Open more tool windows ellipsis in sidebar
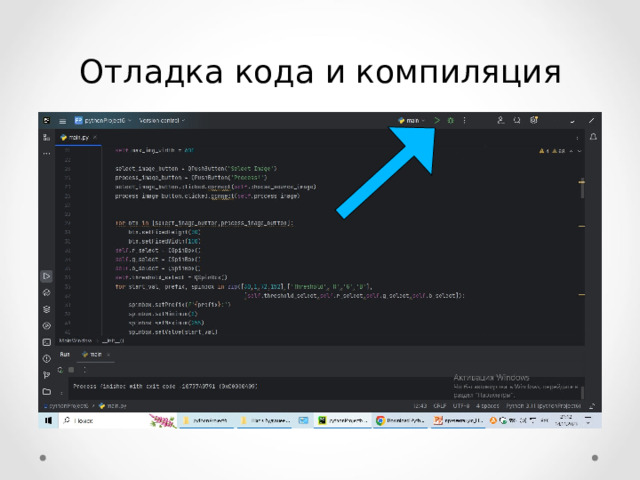This screenshot has height=480, width=640. 47,153
